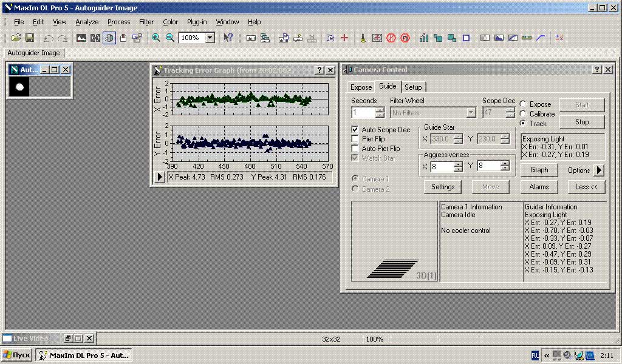Click the Open file folder icon
The width and height of the screenshot is (622, 364).
coord(16,38)
